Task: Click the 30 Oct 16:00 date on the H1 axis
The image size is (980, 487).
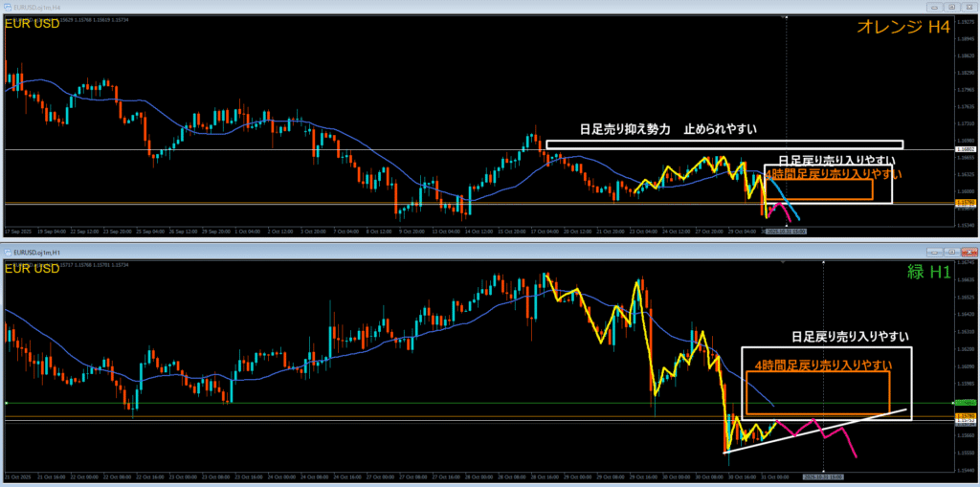Action: point(742,476)
